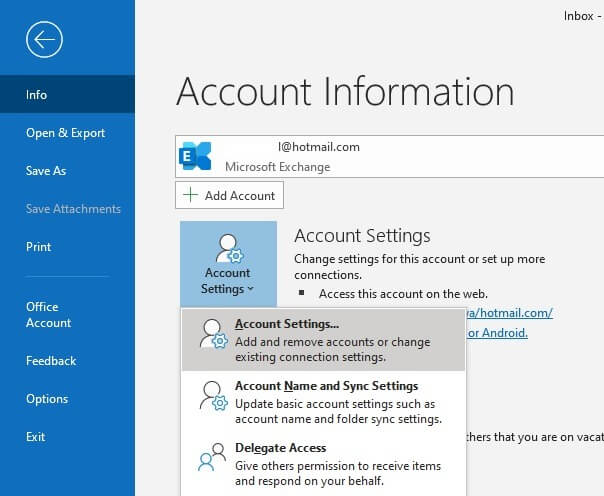Open the hotmail.com web access link
The width and height of the screenshot is (604, 496).
[509, 313]
